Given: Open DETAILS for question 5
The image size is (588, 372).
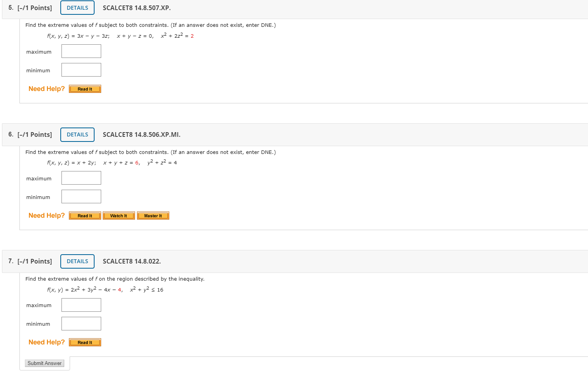Looking at the screenshot, I should pos(77,7).
